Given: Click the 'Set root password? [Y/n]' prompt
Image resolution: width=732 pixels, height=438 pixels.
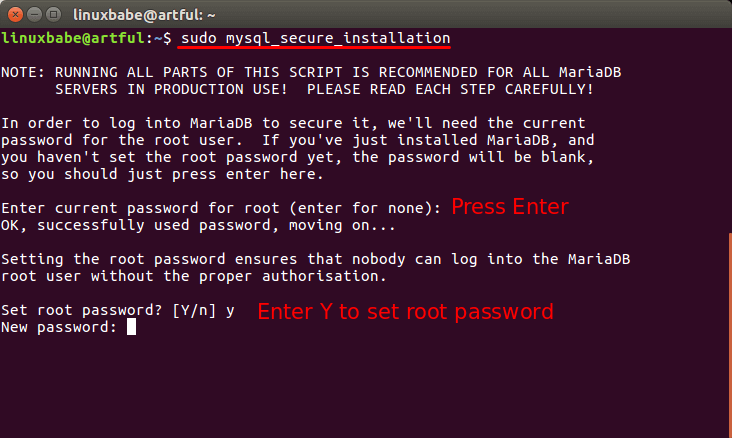Looking at the screenshot, I should [x=109, y=310].
